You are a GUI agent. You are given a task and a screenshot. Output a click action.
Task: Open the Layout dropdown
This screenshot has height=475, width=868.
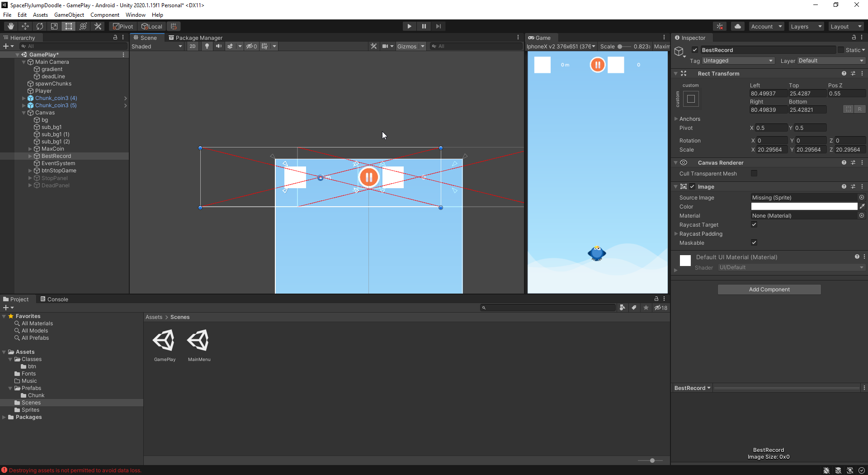(846, 26)
